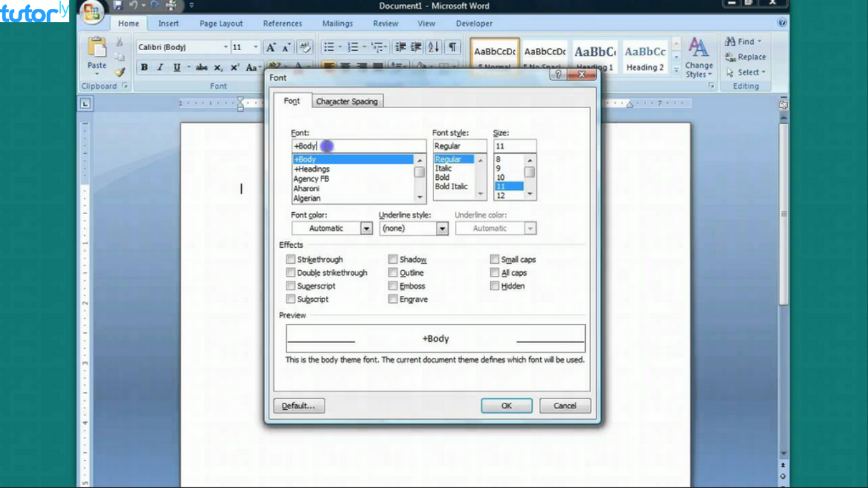Open the round Office button menu
Image resolution: width=868 pixels, height=488 pixels.
[92, 11]
